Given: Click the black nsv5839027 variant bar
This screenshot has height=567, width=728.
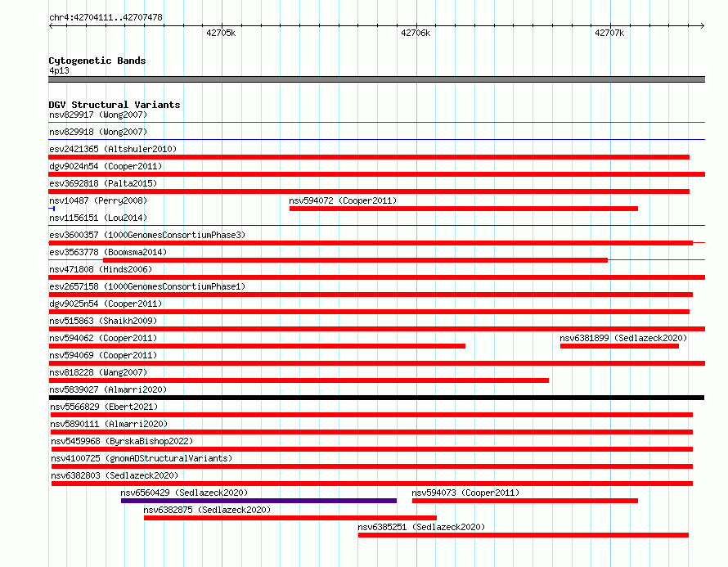Looking at the screenshot, I should click(376, 398).
